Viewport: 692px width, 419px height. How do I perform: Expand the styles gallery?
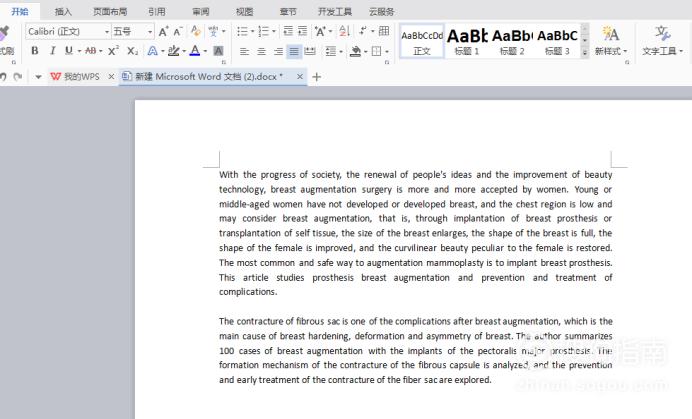[585, 53]
